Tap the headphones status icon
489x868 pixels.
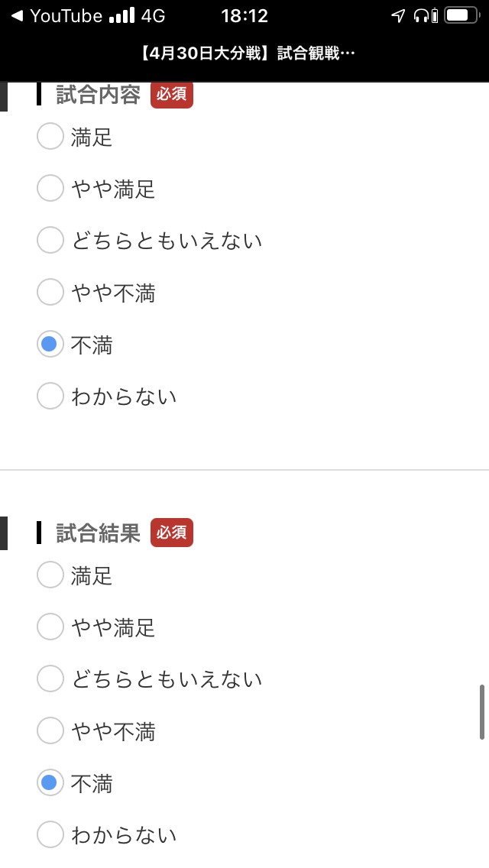point(421,16)
